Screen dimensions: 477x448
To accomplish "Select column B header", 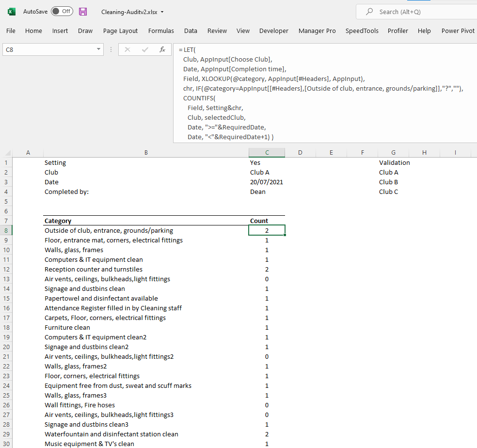I will (146, 152).
